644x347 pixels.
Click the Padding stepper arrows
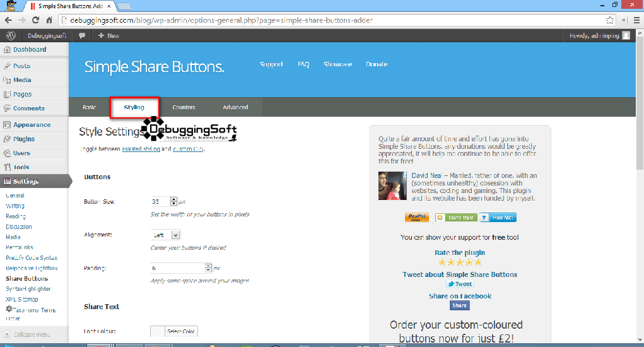point(208,268)
